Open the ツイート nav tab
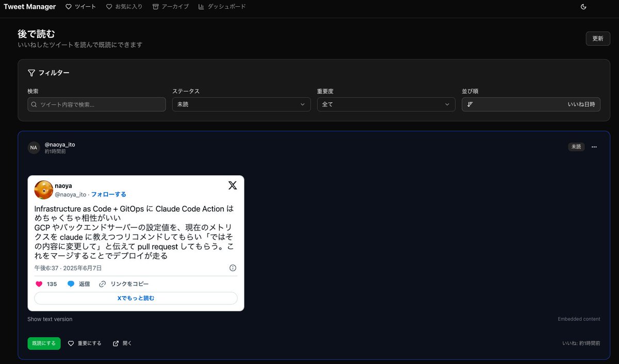 click(x=81, y=7)
